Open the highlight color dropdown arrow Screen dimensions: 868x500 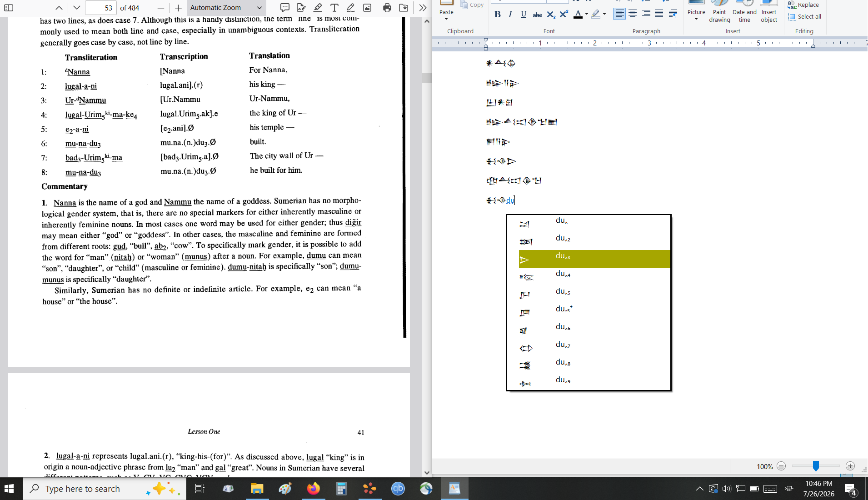tap(604, 15)
